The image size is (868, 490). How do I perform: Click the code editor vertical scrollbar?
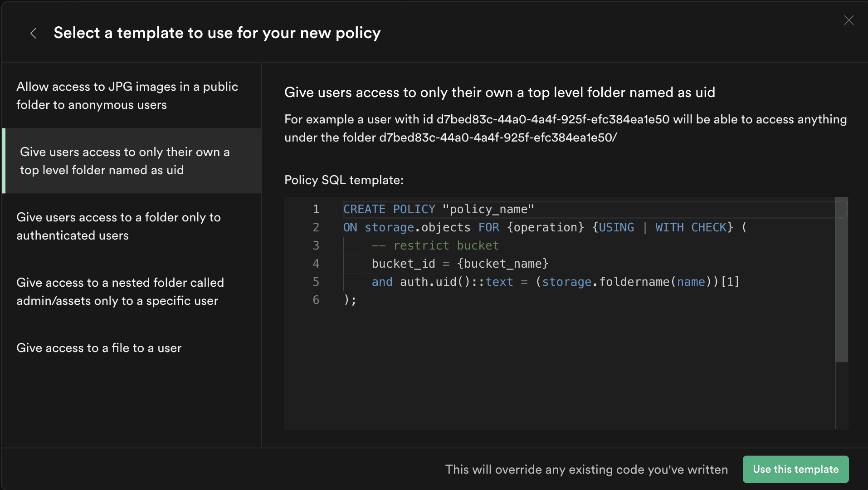(842, 279)
